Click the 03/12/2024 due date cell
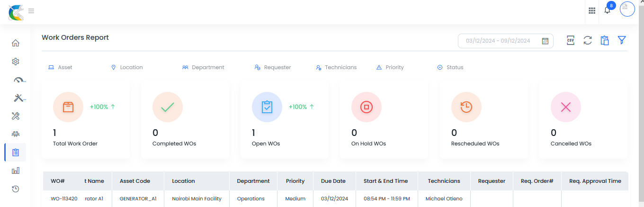The image size is (644, 207). pyautogui.click(x=334, y=198)
